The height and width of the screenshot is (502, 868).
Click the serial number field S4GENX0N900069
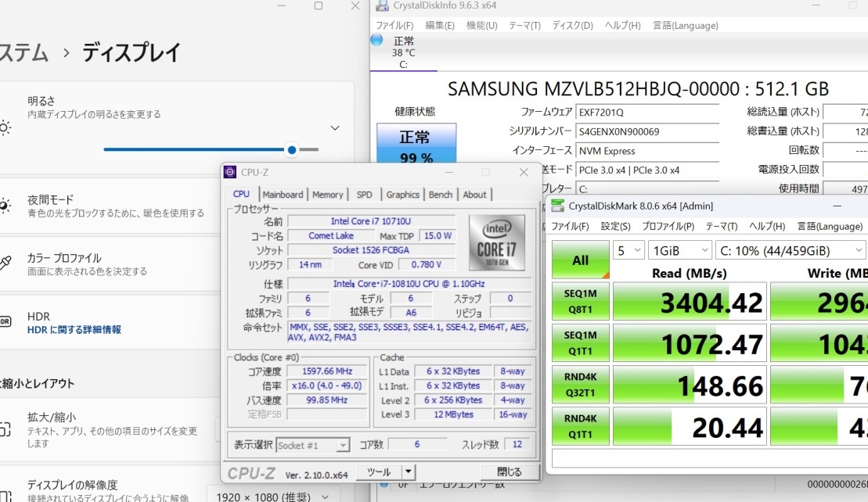647,131
